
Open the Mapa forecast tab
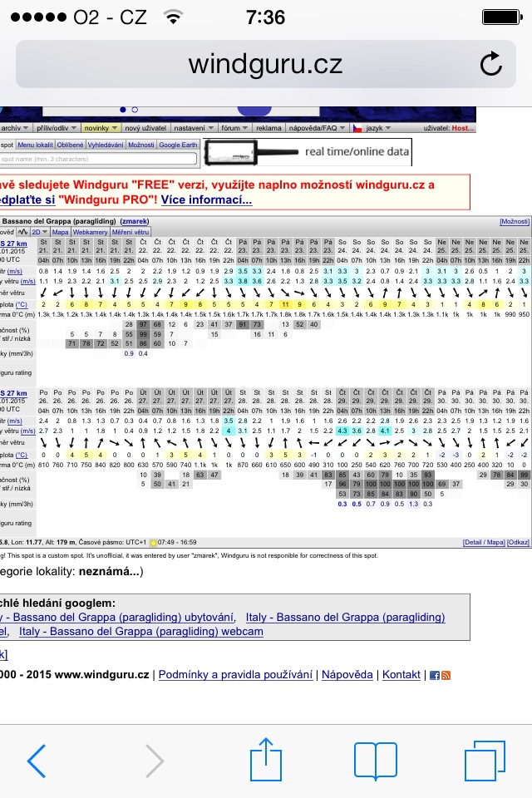coord(60,232)
